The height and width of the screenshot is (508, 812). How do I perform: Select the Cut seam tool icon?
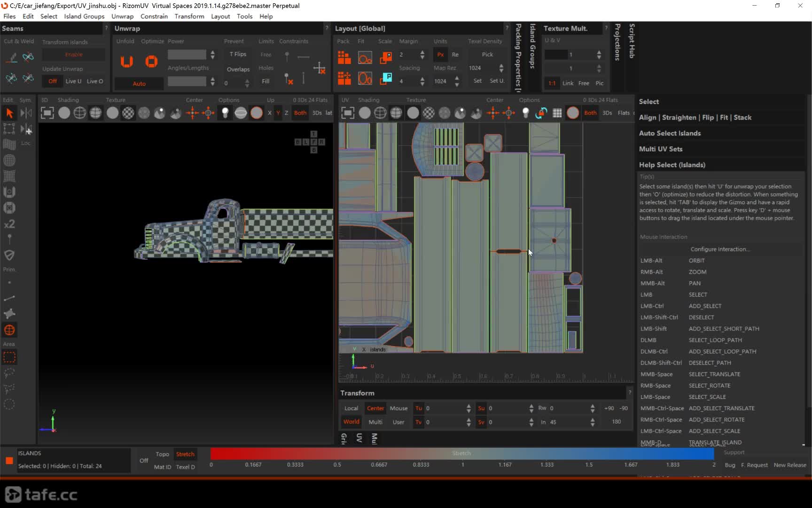pos(11,57)
